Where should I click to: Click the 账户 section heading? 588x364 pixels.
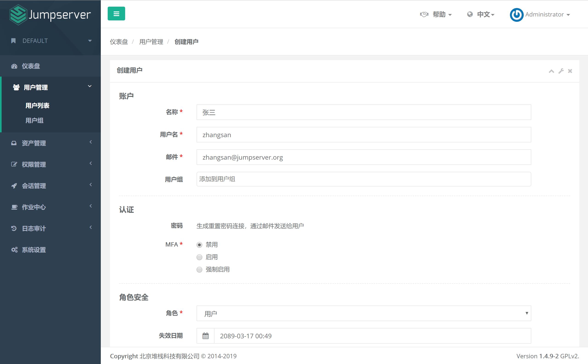tap(126, 96)
